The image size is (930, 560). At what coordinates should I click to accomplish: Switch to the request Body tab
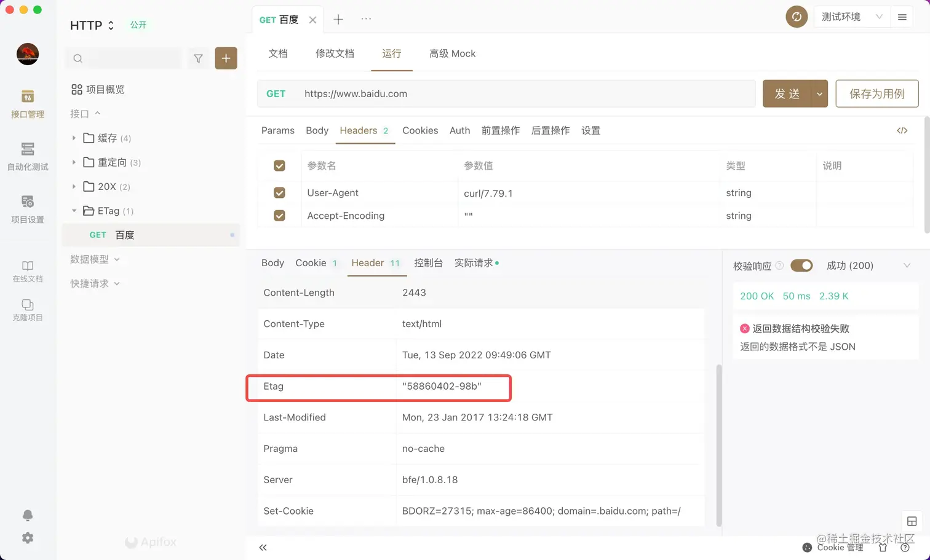pos(317,130)
